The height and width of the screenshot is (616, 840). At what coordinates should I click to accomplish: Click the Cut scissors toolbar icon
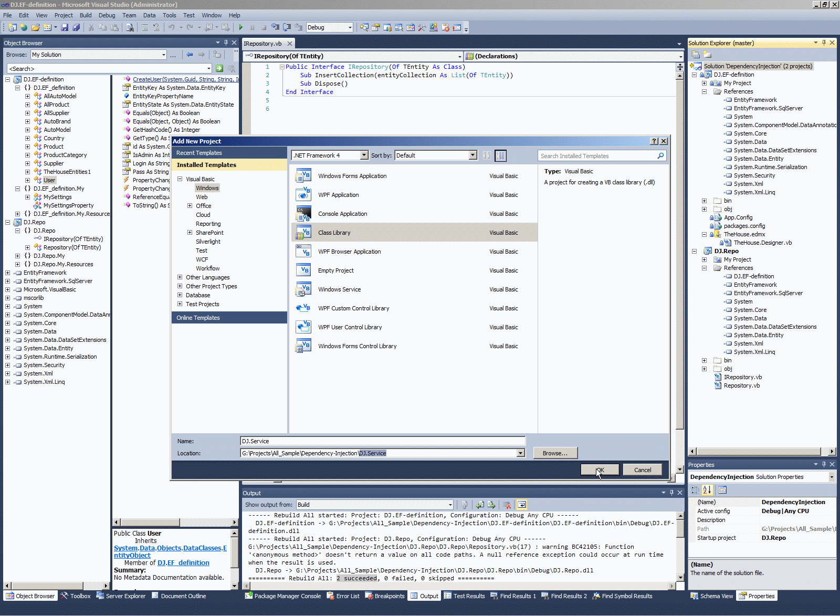tap(91, 27)
